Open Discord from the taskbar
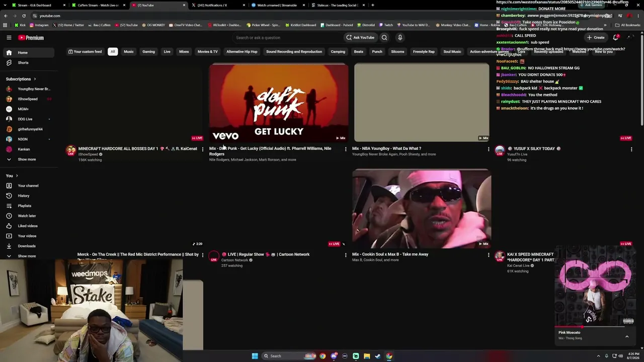Screen dimensions: 644x362 point(334,356)
